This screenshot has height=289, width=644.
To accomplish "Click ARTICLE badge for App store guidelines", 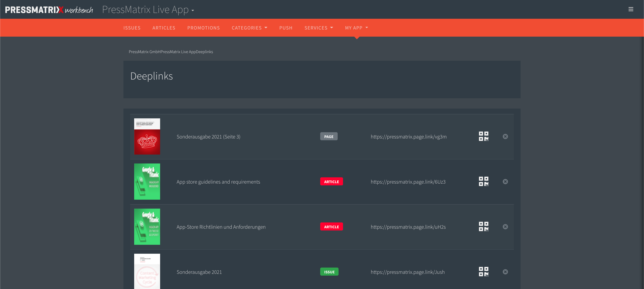I will point(331,182).
